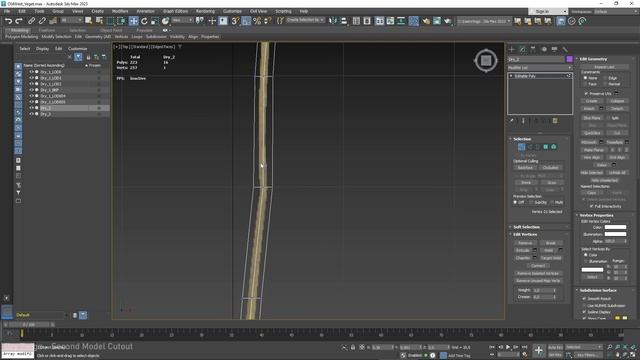Select Preview Selection Off radio button
The width and height of the screenshot is (640, 360).
click(515, 202)
